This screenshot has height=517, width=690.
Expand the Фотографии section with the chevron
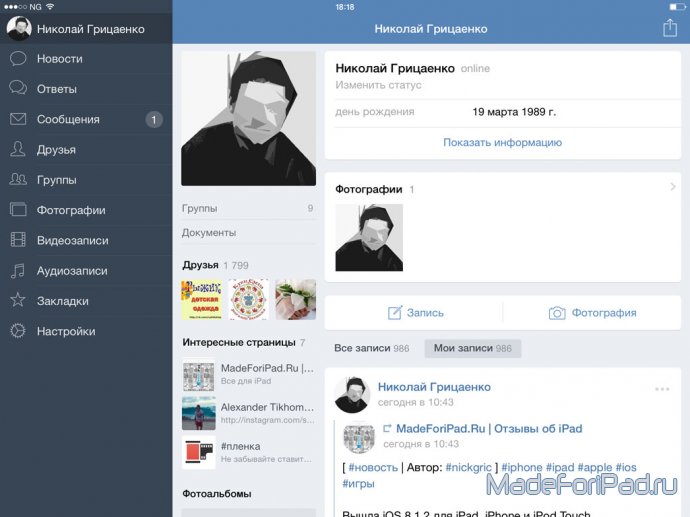(673, 187)
